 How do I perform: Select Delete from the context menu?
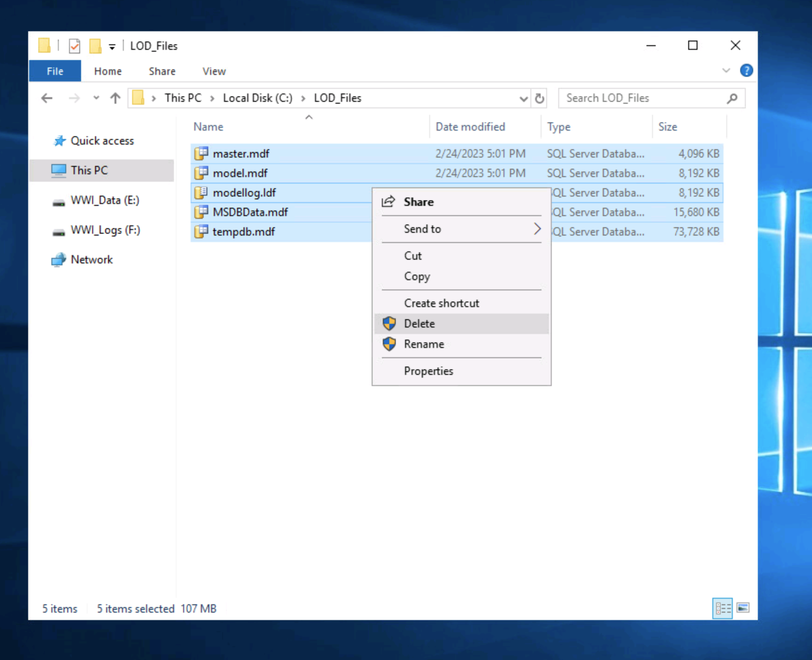click(420, 323)
